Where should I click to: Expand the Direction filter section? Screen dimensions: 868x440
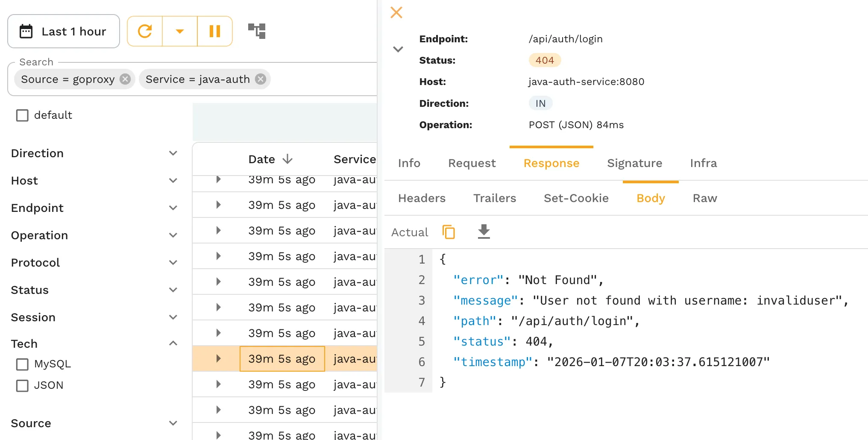pos(173,153)
